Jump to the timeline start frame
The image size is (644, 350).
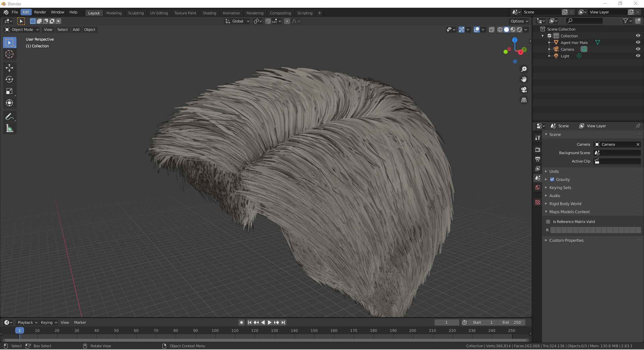(x=250, y=322)
